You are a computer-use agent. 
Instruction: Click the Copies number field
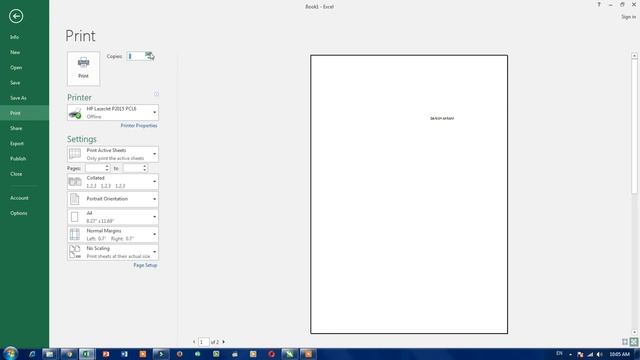pyautogui.click(x=136, y=56)
